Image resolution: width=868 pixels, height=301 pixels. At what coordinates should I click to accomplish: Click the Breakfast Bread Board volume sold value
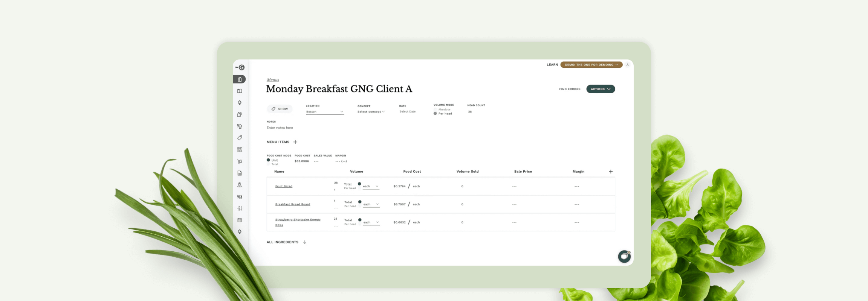click(462, 204)
